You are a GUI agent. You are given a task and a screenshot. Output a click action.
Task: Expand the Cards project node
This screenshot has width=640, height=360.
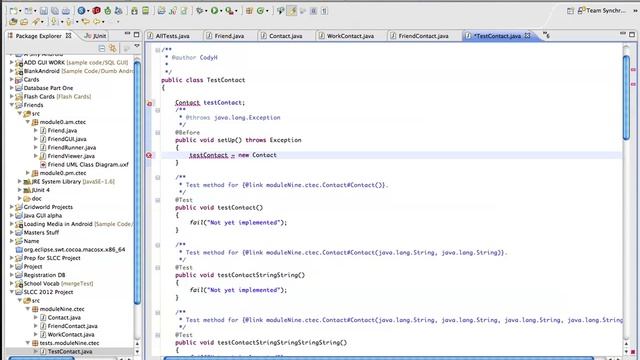click(12, 79)
